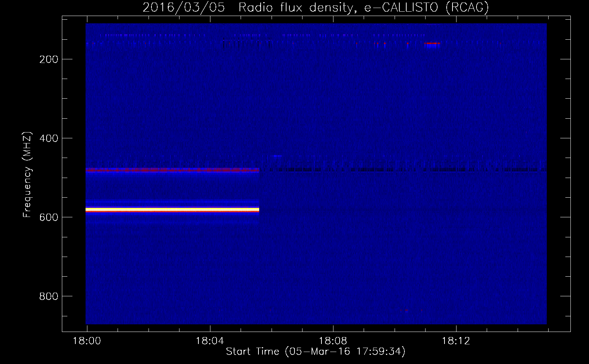The width and height of the screenshot is (589, 364).
Task: Click the dark red band near 480 MHz
Action: click(x=172, y=170)
